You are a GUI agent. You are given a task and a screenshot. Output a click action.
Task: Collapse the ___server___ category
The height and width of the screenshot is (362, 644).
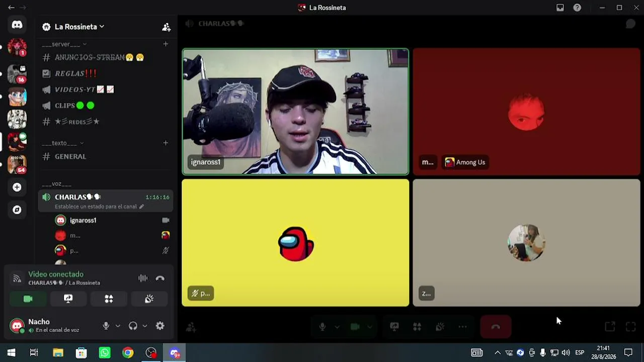click(x=64, y=44)
